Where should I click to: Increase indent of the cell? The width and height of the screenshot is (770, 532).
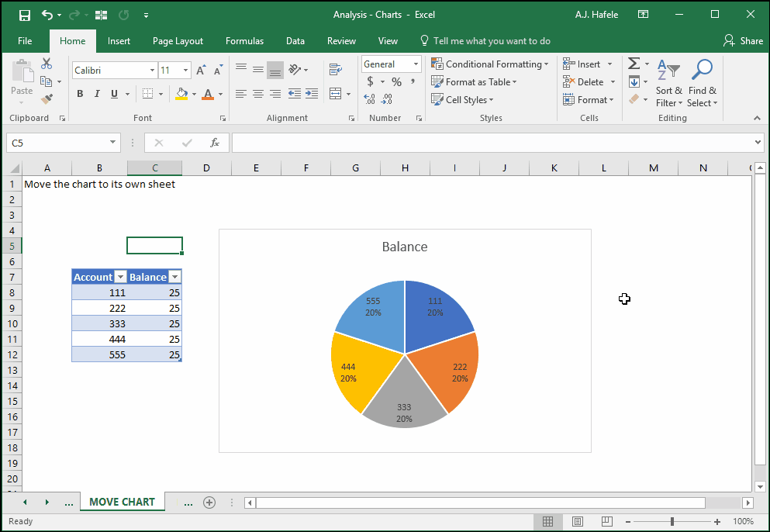pos(312,93)
